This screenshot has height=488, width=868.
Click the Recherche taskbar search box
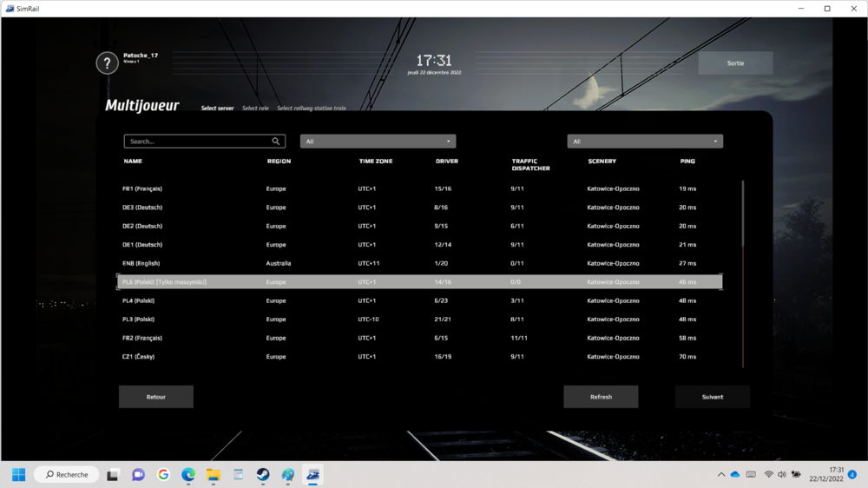coord(67,475)
